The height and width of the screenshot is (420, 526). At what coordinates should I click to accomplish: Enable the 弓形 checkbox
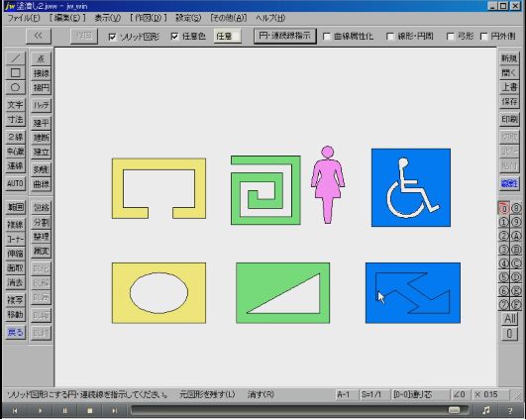pos(451,37)
